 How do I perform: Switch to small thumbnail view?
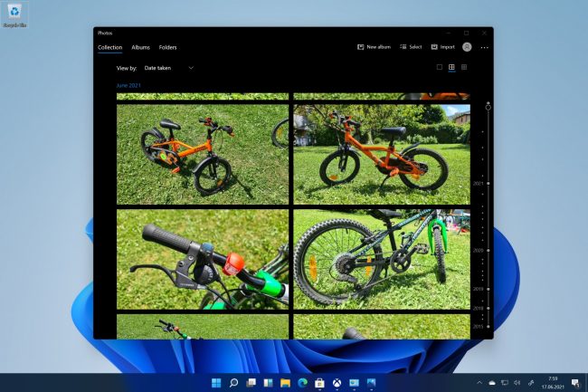tap(464, 67)
